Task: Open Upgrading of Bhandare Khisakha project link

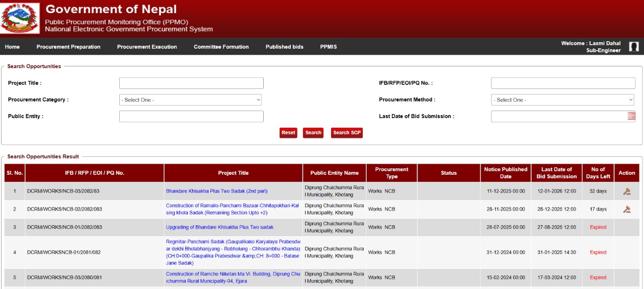Action: tap(220, 227)
